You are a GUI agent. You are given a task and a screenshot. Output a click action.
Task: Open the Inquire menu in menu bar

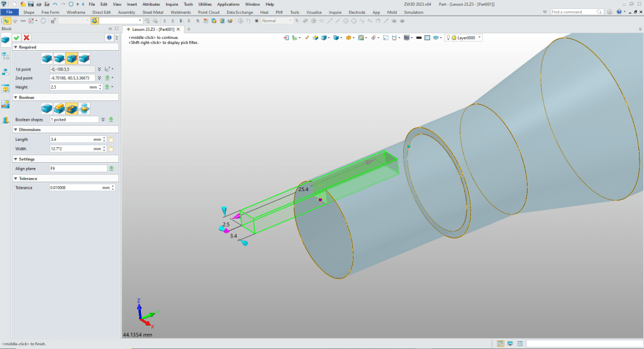click(172, 4)
